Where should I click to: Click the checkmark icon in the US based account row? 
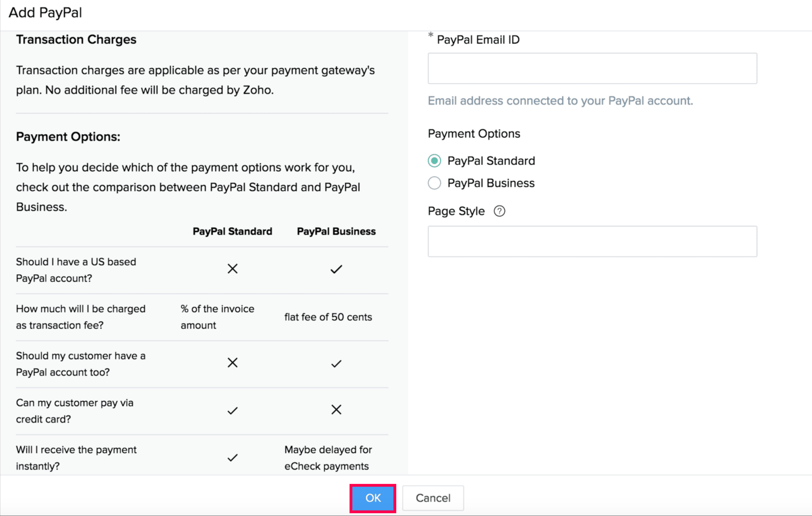[336, 269]
